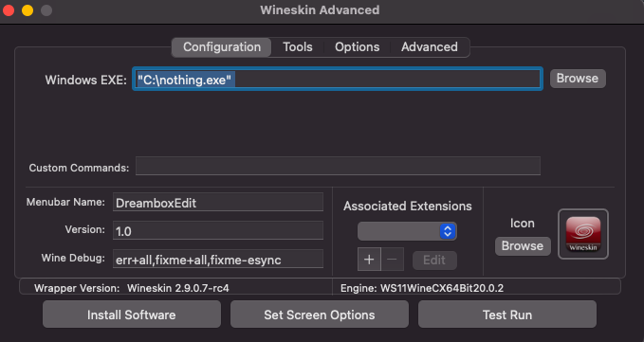Click the Version field
Viewport: 644px width, 342px height.
[218, 230]
